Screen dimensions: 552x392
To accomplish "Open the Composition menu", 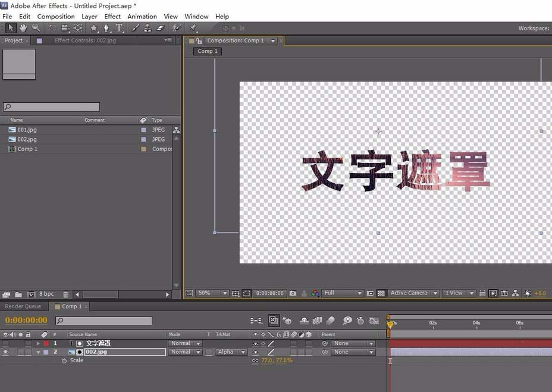I will 55,16.
